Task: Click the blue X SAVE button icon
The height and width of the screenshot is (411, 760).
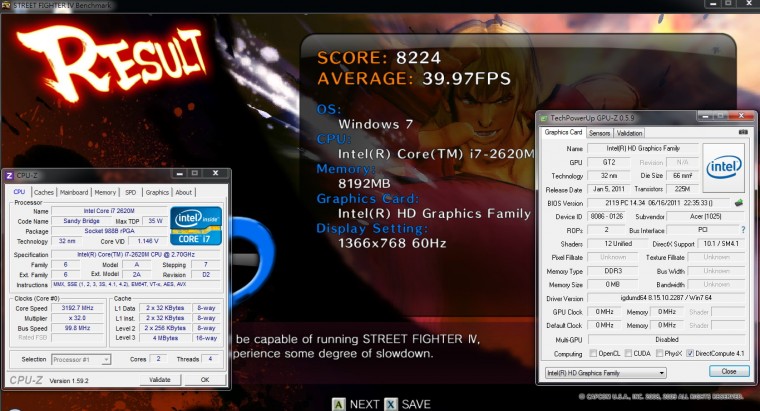Action: (x=391, y=404)
